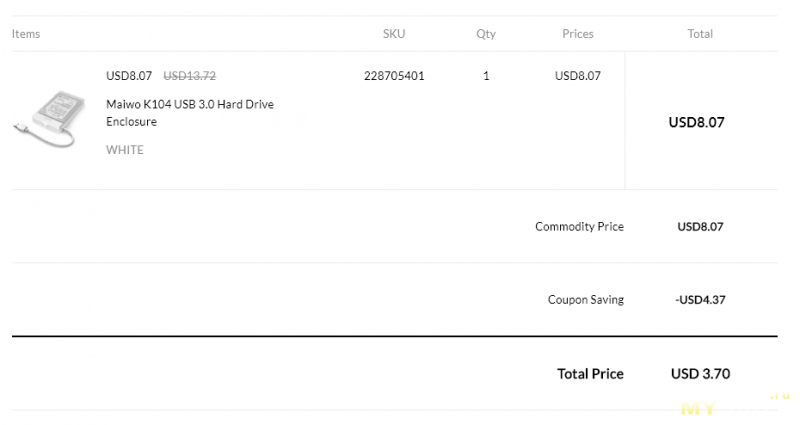Click the SKU number 228705401
Screen dimensions: 800x425
pyautogui.click(x=394, y=76)
